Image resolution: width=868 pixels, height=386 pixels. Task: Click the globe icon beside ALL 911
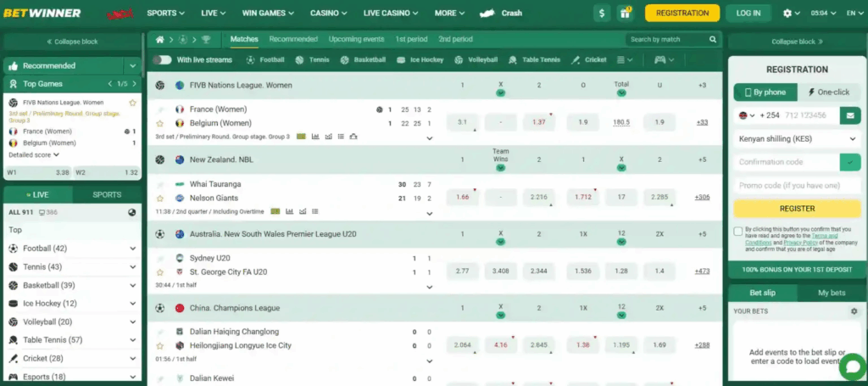tap(131, 212)
